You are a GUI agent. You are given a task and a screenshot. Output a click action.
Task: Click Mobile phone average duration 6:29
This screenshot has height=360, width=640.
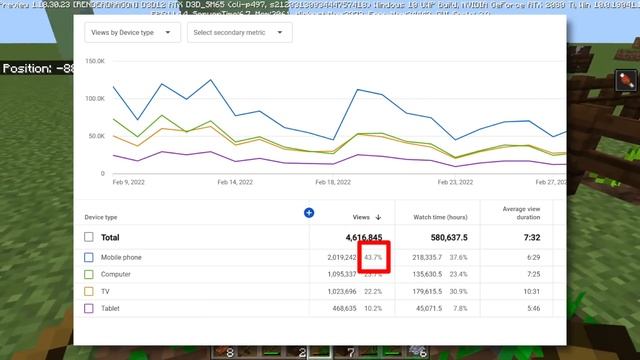(x=534, y=258)
